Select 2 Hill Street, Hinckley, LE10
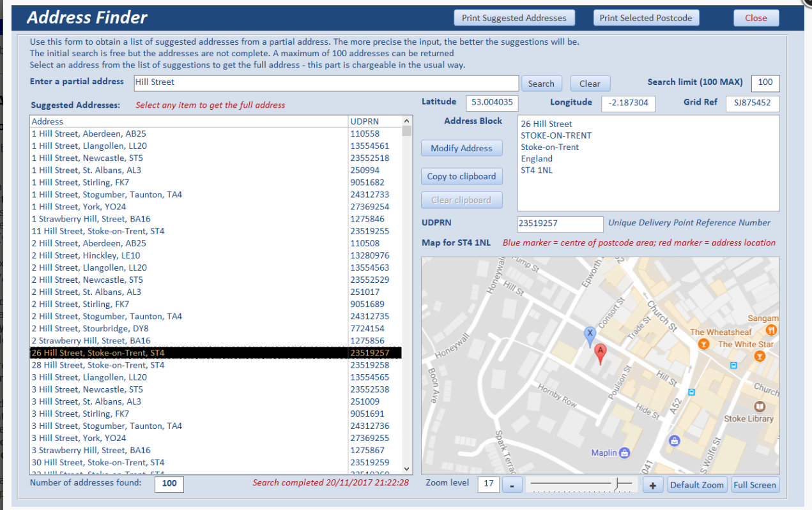 pos(215,255)
